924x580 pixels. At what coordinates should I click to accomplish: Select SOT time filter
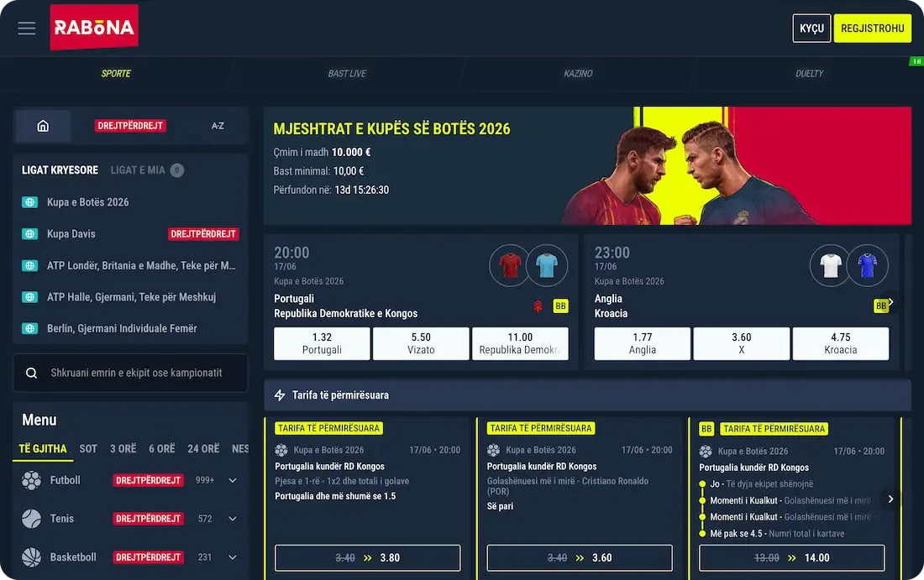click(88, 449)
